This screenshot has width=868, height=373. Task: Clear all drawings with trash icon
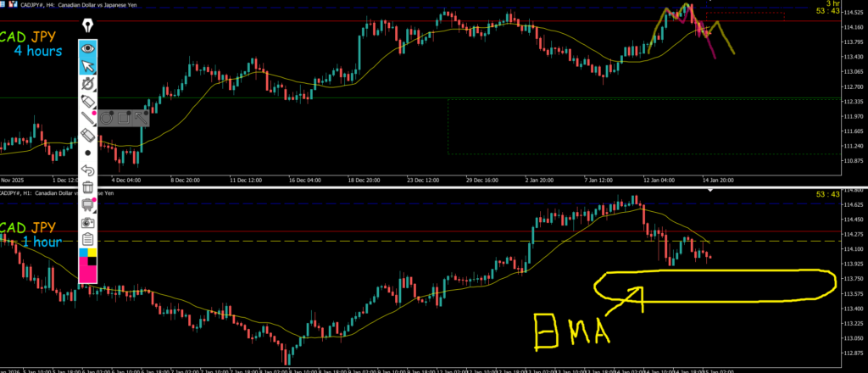click(87, 186)
